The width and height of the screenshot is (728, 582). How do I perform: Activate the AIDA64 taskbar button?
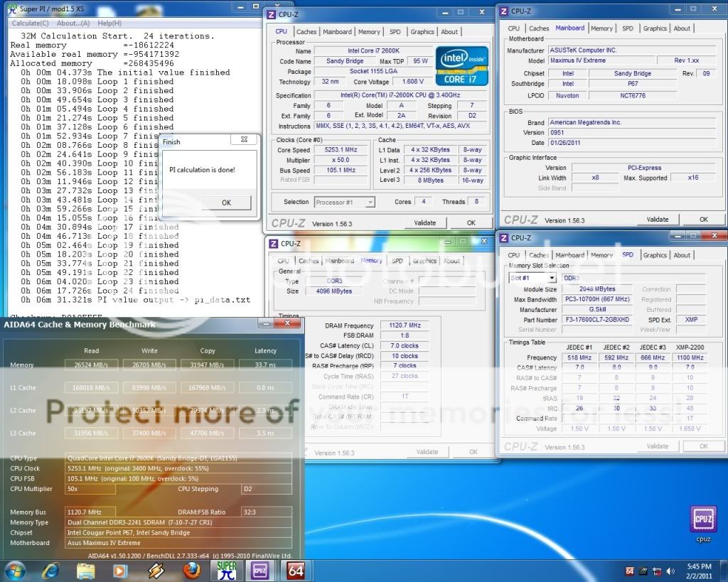click(x=296, y=570)
